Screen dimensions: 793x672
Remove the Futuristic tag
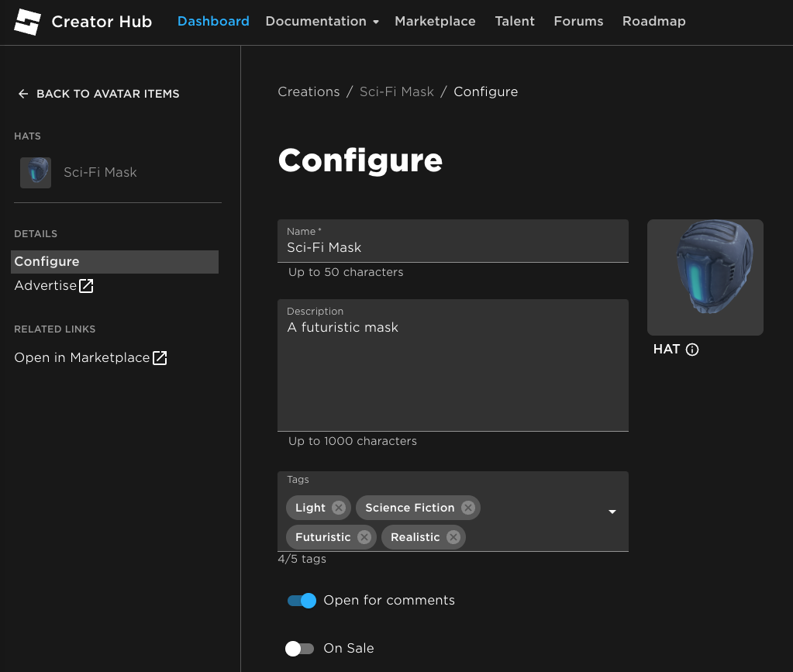tap(364, 537)
